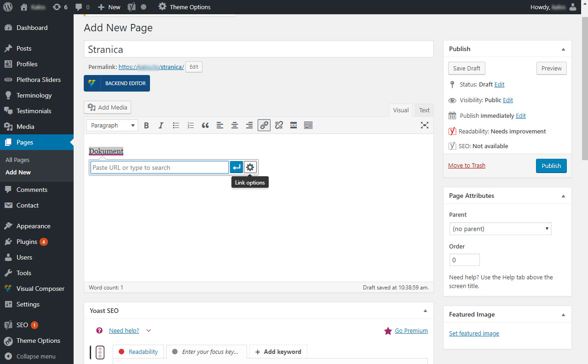Apply the link with the blue arrow button

tap(236, 168)
